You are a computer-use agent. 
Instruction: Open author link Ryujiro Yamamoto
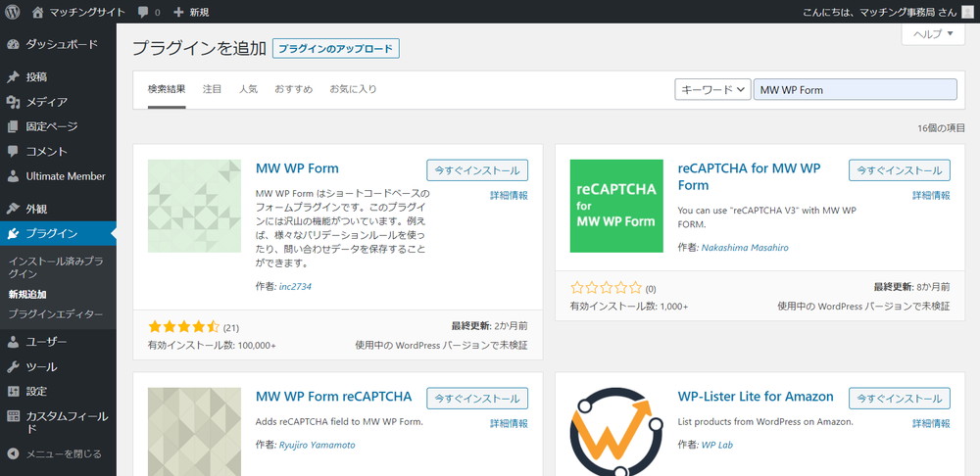pyautogui.click(x=317, y=445)
